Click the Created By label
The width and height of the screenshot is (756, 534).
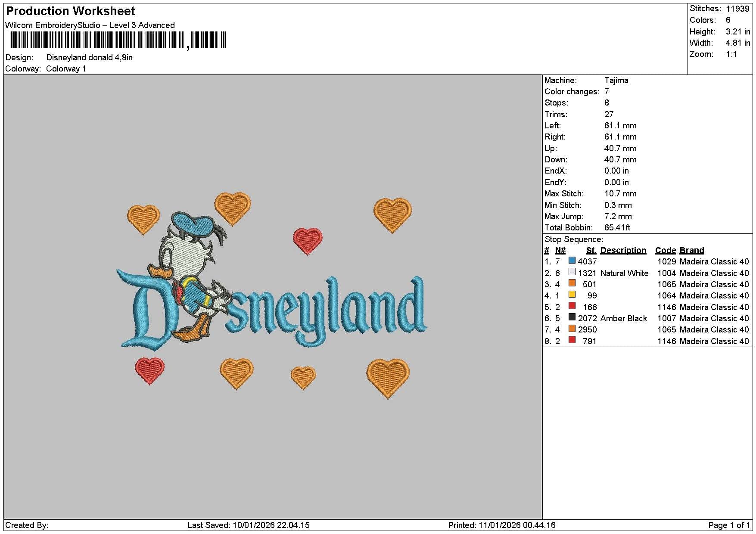[27, 525]
